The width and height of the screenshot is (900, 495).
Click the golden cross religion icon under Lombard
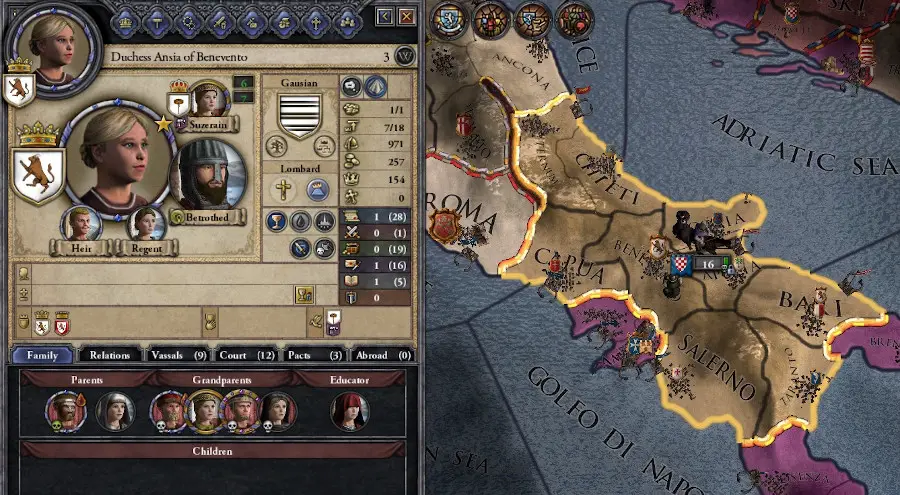(283, 190)
